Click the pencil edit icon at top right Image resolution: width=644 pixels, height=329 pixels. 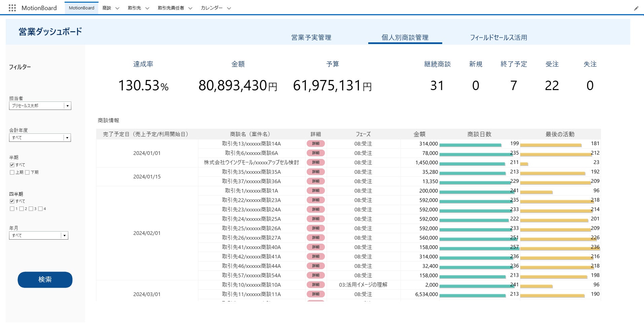click(x=636, y=8)
